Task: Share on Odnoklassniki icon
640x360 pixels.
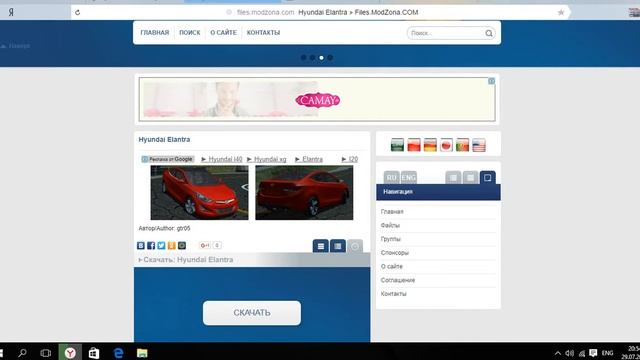Action: pos(171,245)
